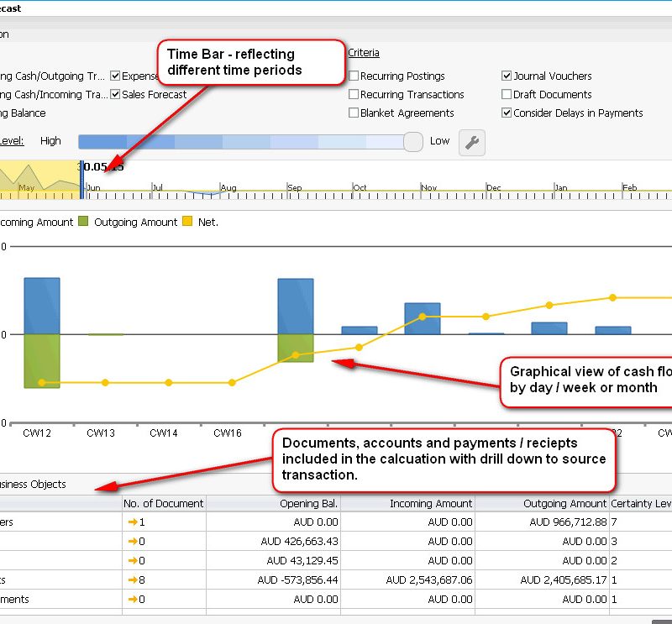Click the 30.05 current date marker label

[x=102, y=167]
